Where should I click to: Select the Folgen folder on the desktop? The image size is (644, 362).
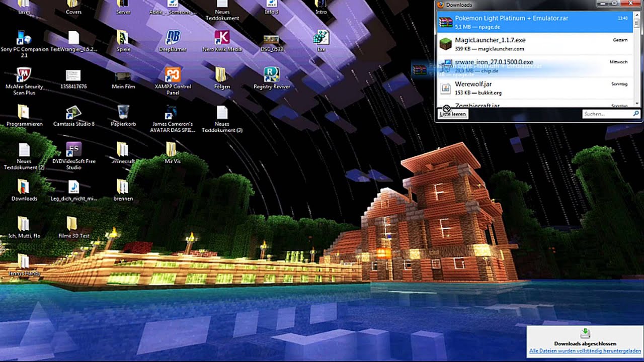click(x=222, y=78)
